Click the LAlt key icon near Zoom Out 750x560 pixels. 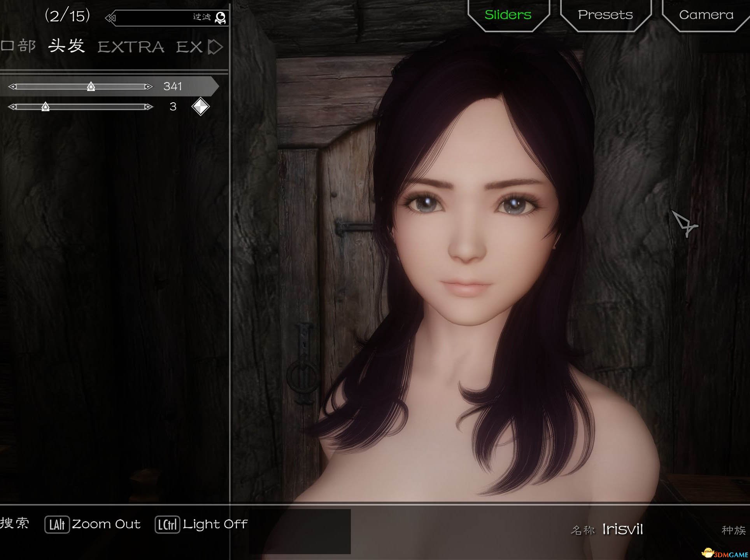coord(57,524)
